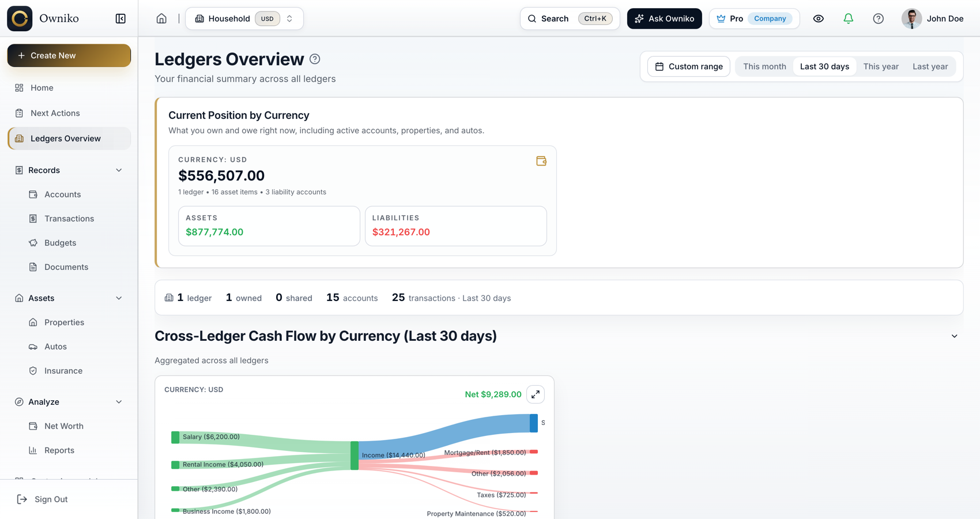This screenshot has width=980, height=519.
Task: Click the Company plan badge
Action: 770,18
